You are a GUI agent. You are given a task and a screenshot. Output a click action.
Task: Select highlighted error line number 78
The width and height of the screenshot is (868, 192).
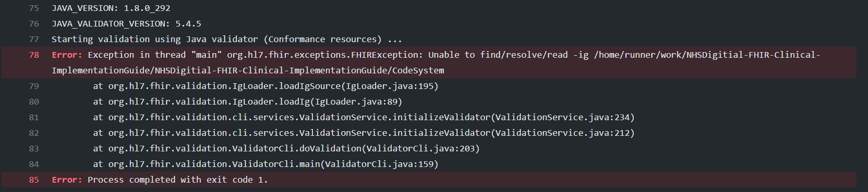tap(34, 55)
